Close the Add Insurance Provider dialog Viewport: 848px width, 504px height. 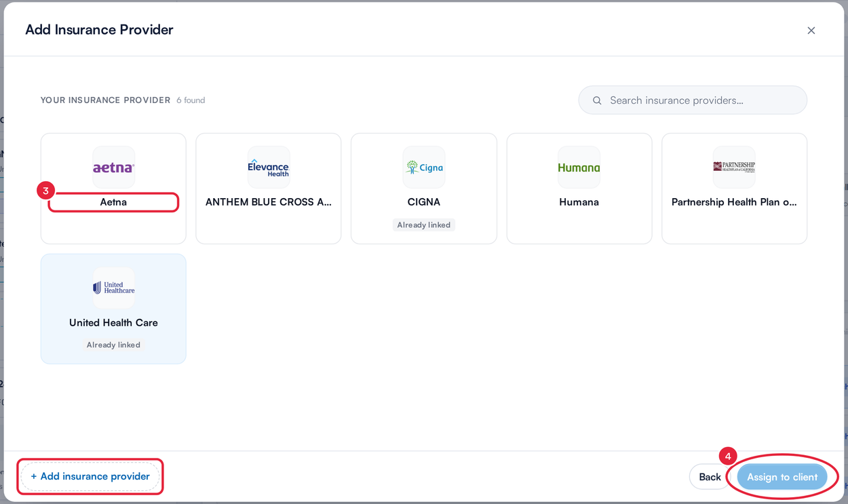click(811, 31)
